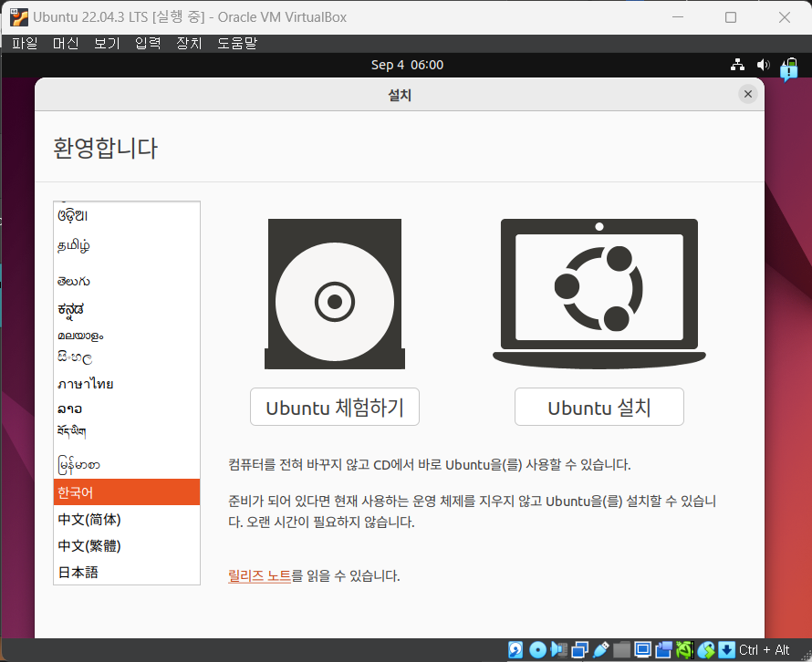Open the 보기 menu
812x662 pixels.
pos(107,44)
